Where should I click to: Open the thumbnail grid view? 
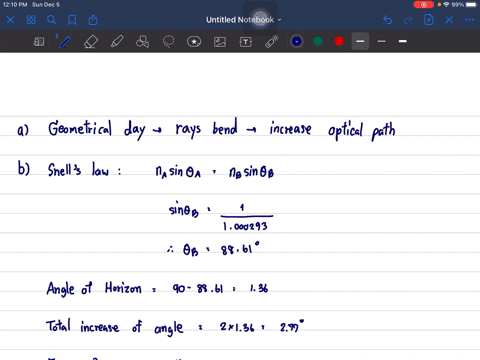[31, 20]
